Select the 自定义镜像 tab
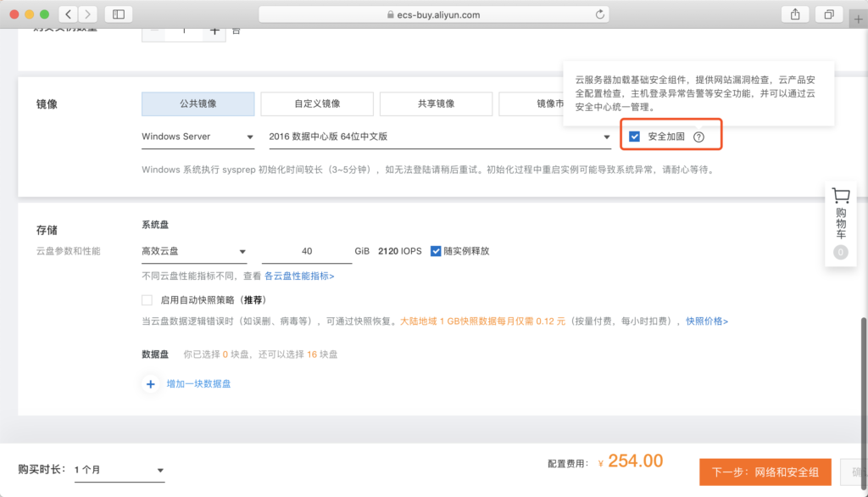868x497 pixels. click(317, 103)
